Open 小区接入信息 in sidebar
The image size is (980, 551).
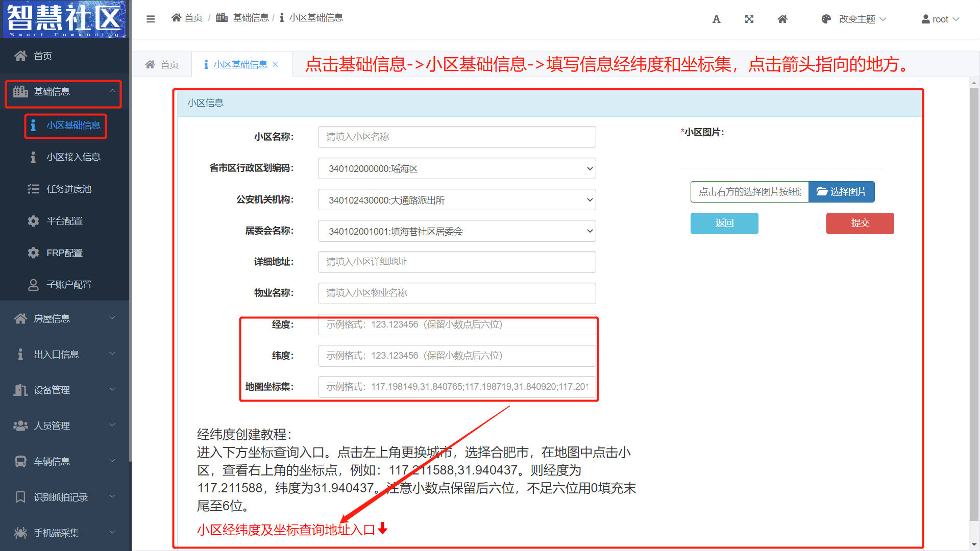point(73,157)
